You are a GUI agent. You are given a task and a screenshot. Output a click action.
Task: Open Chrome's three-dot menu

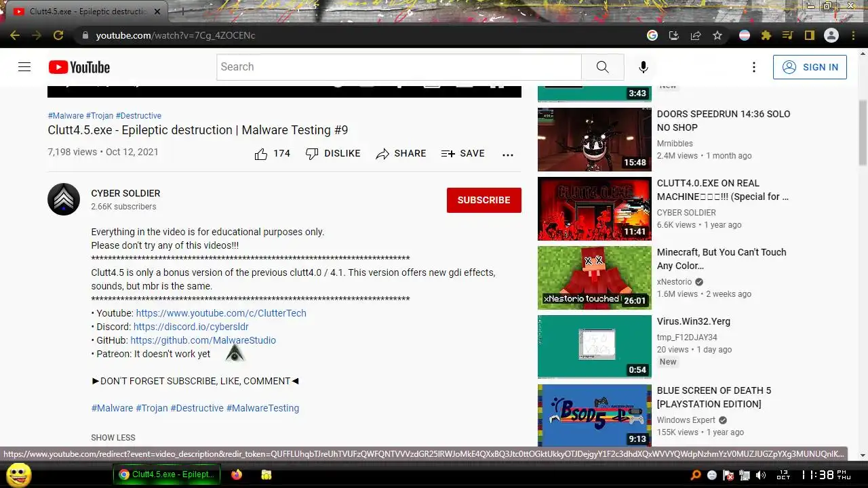tap(854, 35)
